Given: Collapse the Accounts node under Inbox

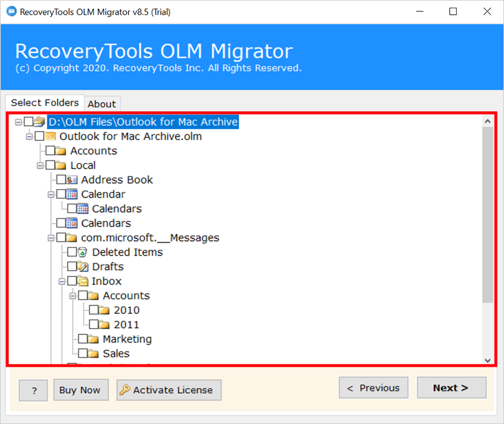Looking at the screenshot, I should pos(73,296).
